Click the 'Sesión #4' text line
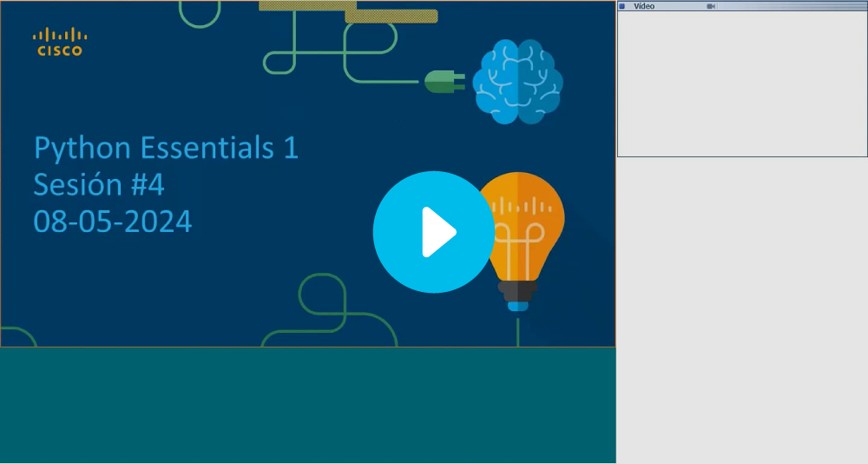The image size is (868, 464). [99, 184]
